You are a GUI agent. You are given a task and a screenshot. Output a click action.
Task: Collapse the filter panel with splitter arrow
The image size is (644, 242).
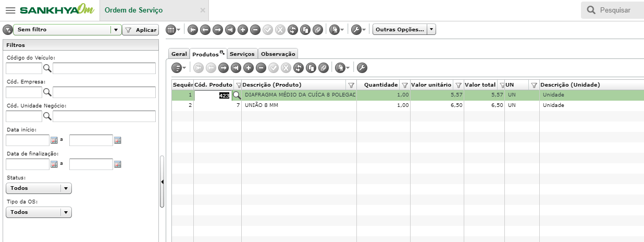pyautogui.click(x=162, y=181)
